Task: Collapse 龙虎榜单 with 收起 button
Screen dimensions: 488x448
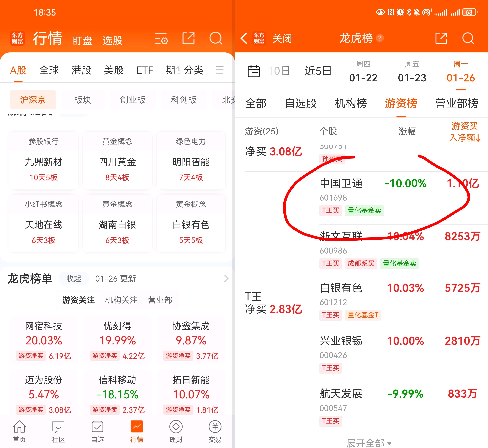Action: coord(74,279)
